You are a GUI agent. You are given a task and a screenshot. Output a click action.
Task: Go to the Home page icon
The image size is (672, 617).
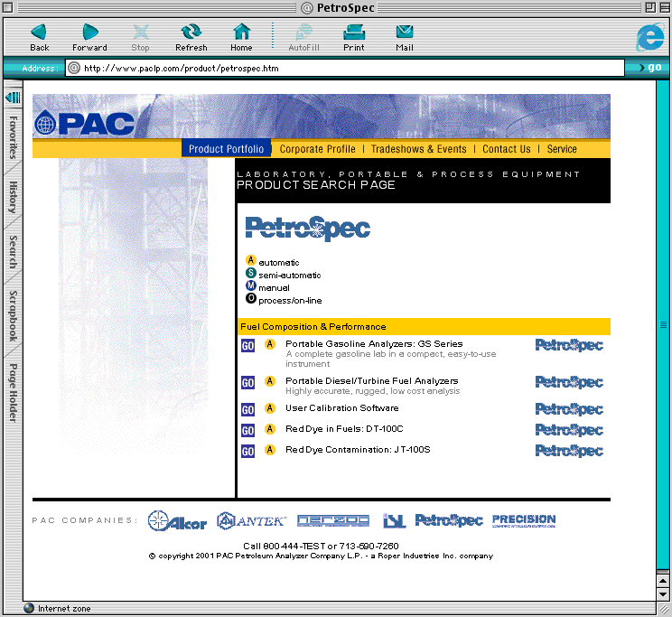241,32
